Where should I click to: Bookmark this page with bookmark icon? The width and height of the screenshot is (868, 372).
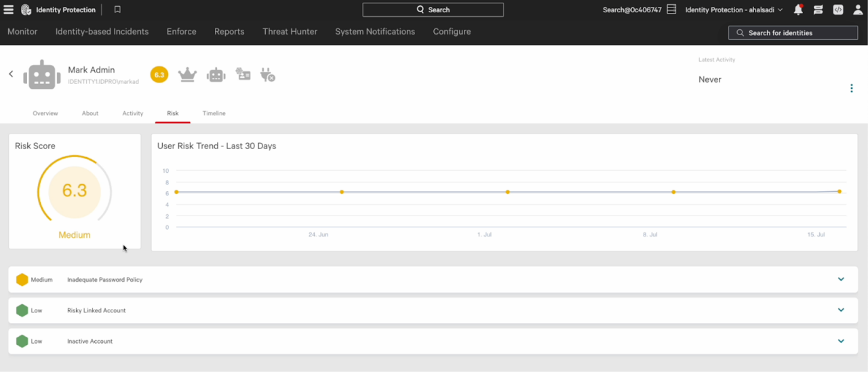[117, 9]
